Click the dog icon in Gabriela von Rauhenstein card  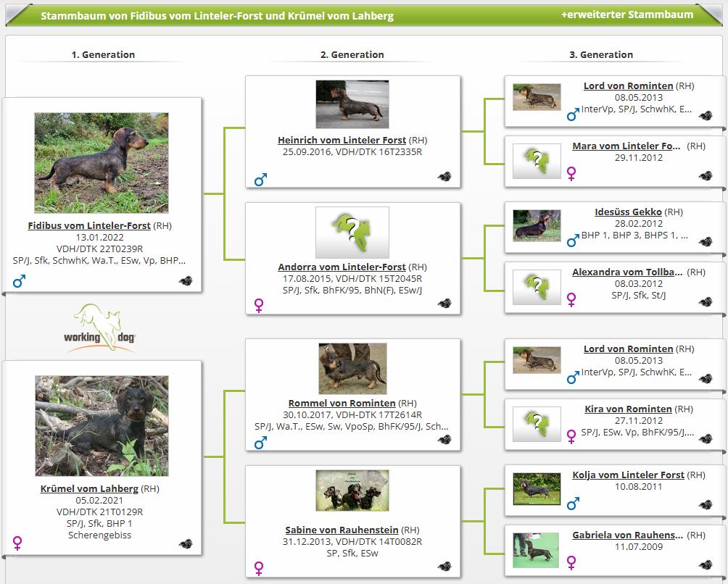point(705,564)
